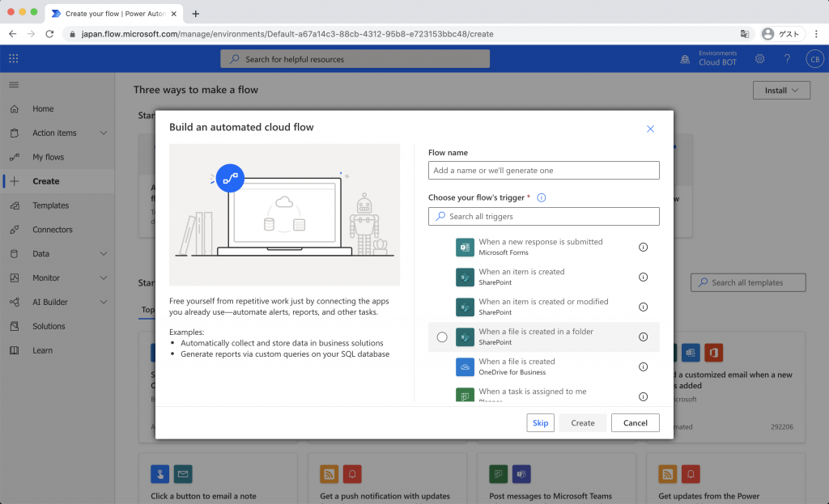
Task: Show info next to 'Choose your flow's trigger'
Action: click(542, 197)
